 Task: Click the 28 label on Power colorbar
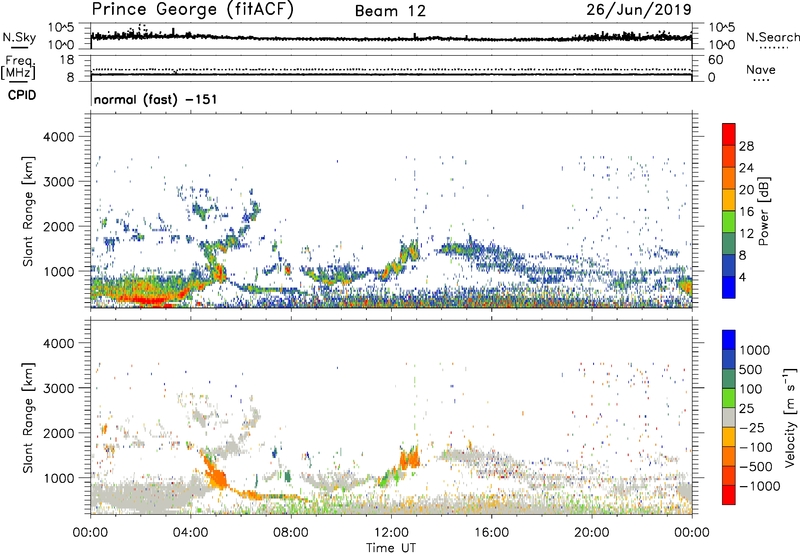(746, 146)
